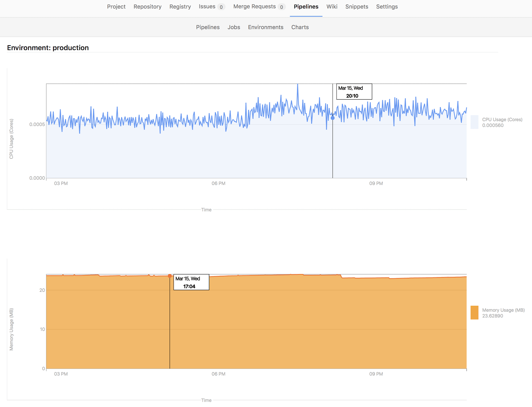Open the Pipelines tab in the top navigation
This screenshot has width=532, height=407.
[x=306, y=6]
